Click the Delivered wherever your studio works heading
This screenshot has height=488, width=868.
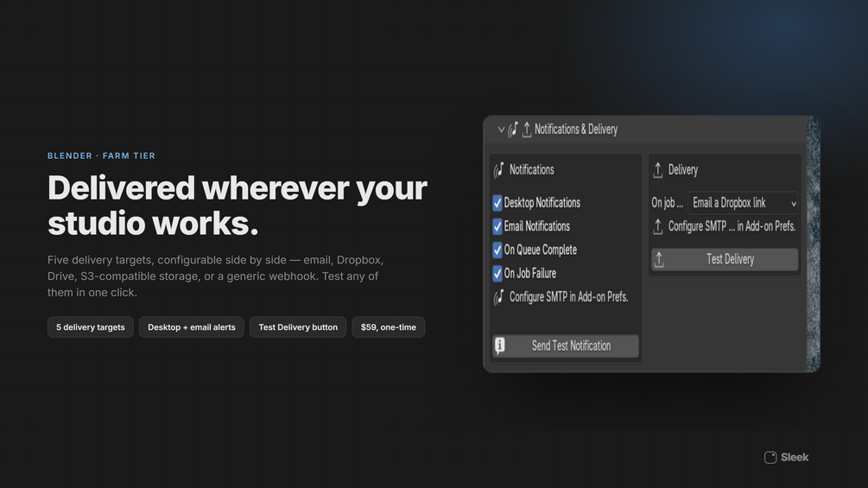point(237,206)
